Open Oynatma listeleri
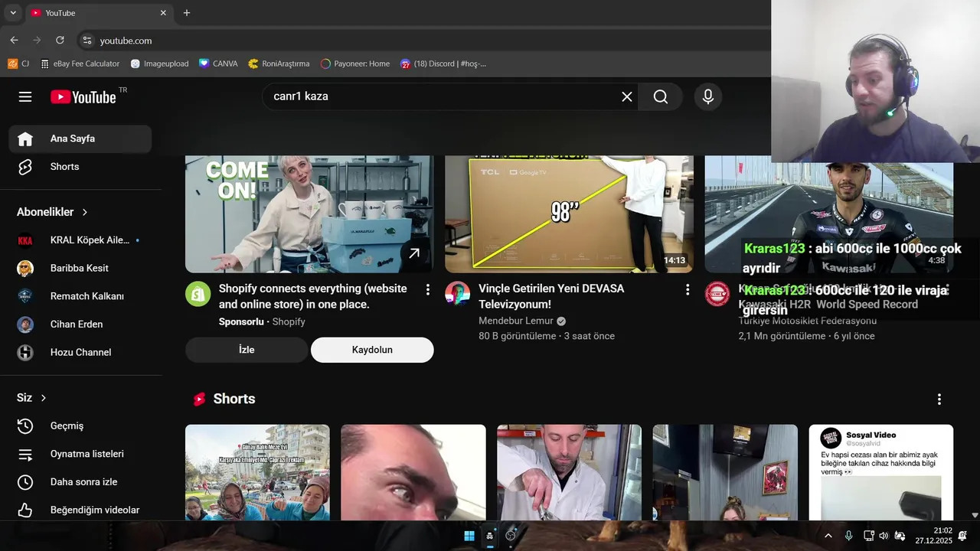The image size is (980, 551). [80, 454]
